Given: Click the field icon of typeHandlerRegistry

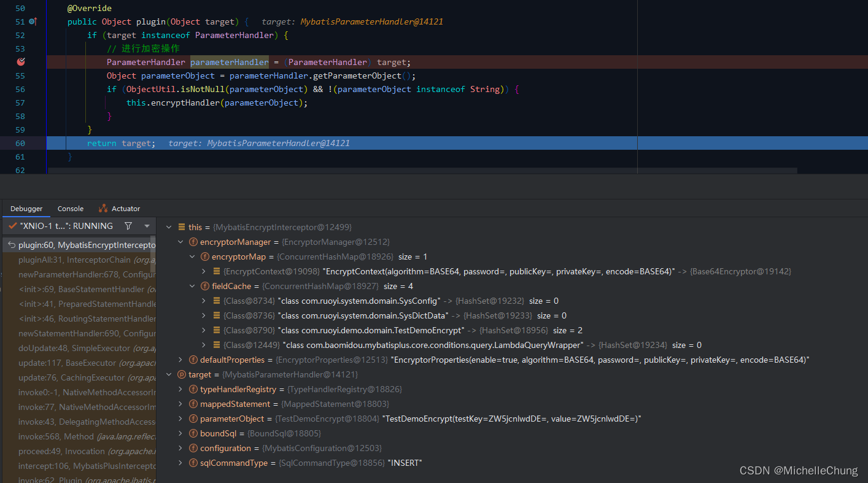Looking at the screenshot, I should [x=193, y=389].
